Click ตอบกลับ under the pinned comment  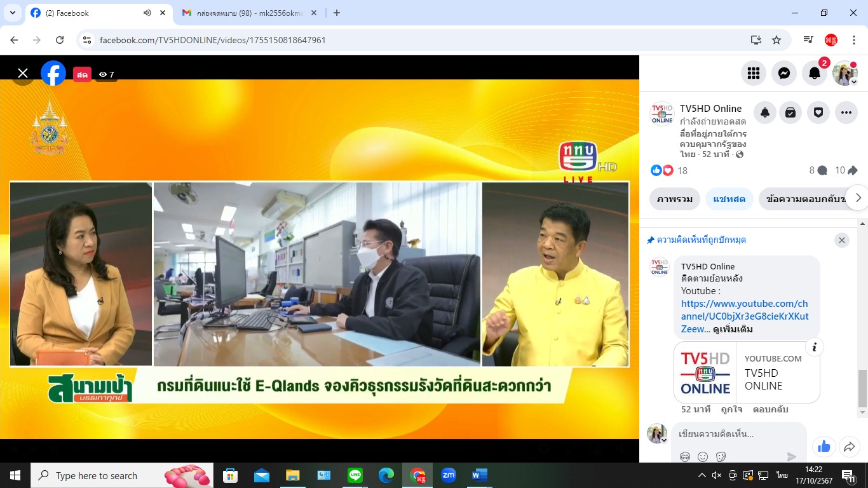point(770,409)
